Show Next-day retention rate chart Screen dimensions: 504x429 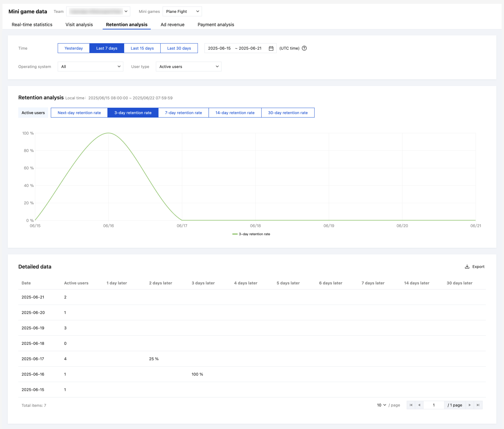click(x=79, y=113)
